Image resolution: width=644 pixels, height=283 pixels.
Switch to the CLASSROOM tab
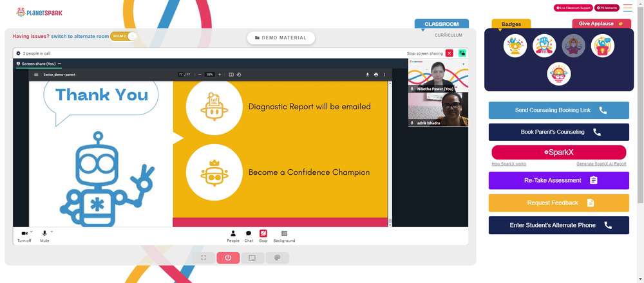click(442, 24)
